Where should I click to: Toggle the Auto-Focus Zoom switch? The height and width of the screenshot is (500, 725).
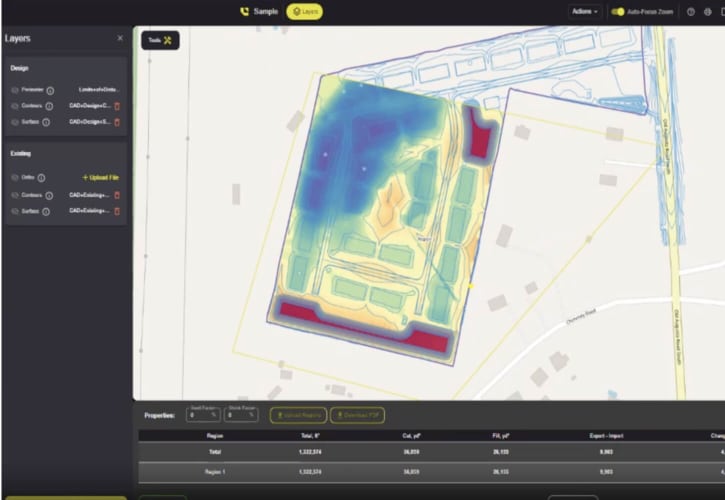618,12
